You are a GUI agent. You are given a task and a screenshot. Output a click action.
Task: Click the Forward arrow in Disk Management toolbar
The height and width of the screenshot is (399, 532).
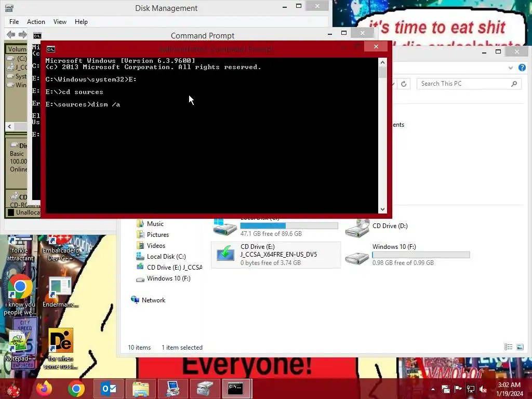[x=23, y=34]
